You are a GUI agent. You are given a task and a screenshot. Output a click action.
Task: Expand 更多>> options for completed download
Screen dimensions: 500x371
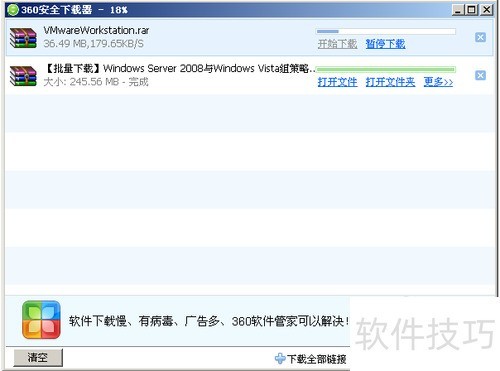coord(438,82)
